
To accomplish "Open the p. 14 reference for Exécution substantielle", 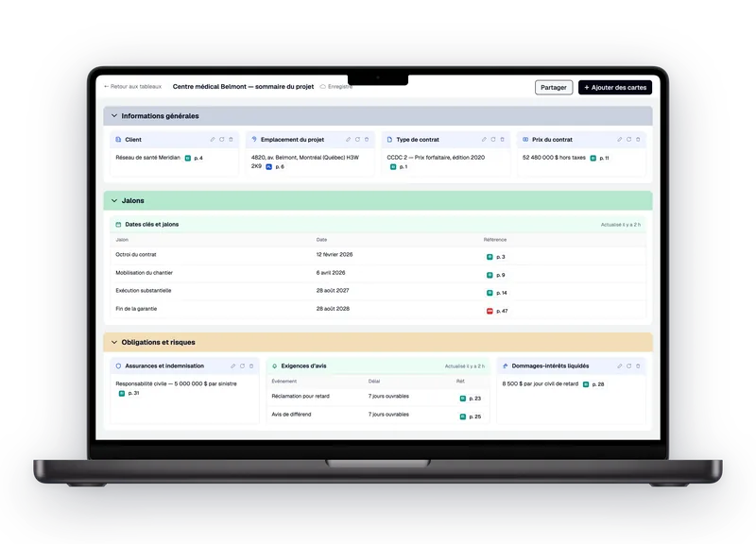I will tap(497, 293).
